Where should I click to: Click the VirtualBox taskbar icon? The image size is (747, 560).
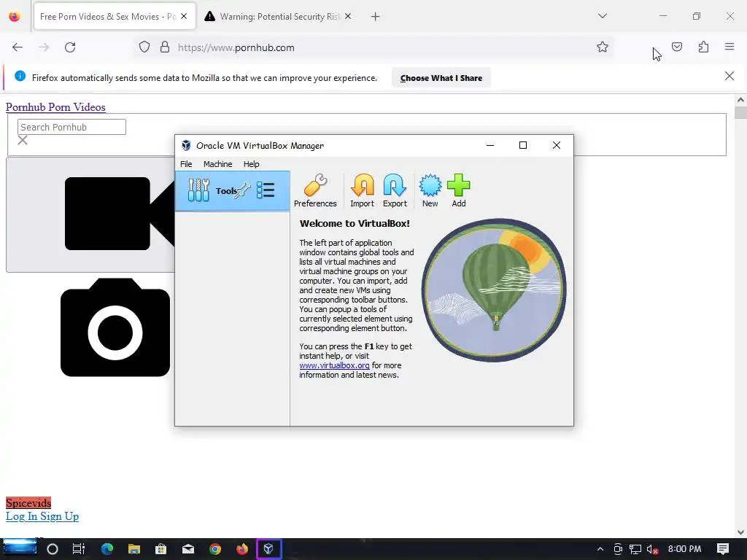point(269,549)
